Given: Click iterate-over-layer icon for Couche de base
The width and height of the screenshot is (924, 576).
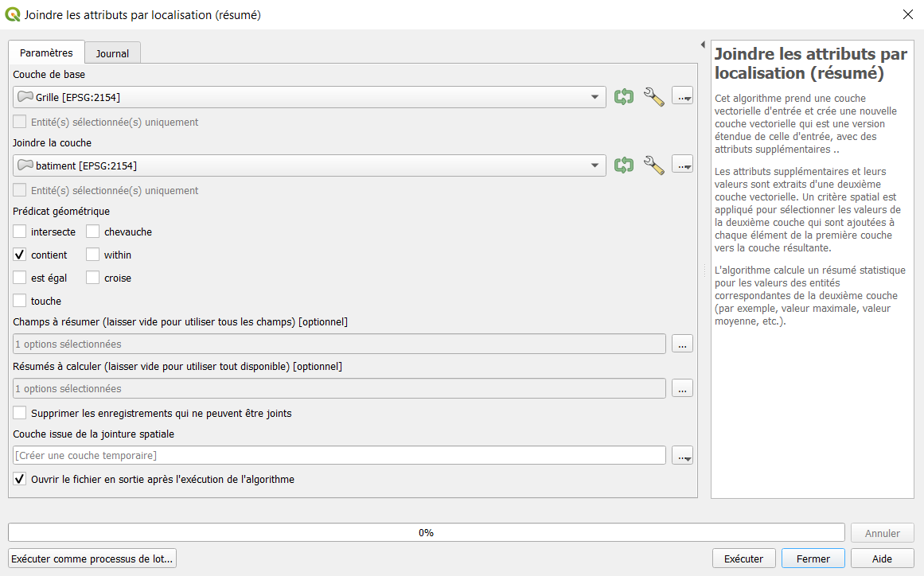Looking at the screenshot, I should [623, 96].
